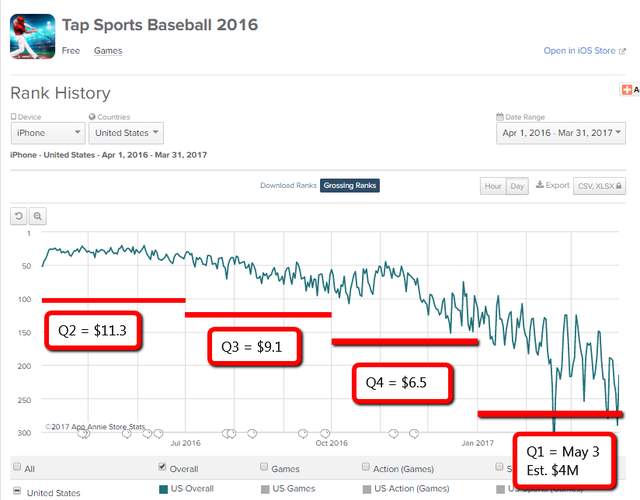This screenshot has width=640, height=500.
Task: Click the device icon by Device label
Action: click(x=13, y=117)
